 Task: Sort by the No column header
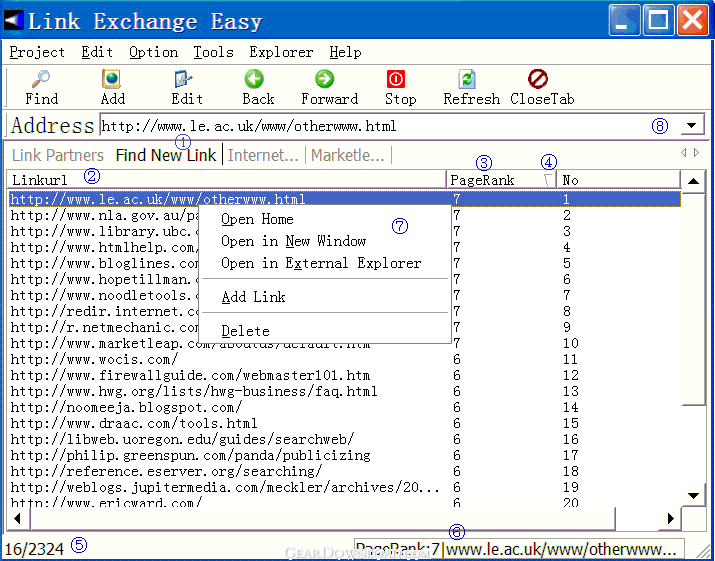(x=619, y=180)
